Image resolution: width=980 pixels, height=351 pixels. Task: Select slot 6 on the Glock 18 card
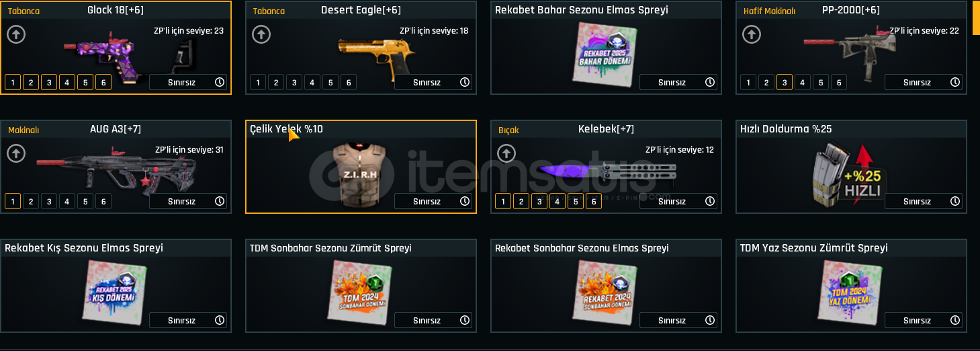coord(103,82)
